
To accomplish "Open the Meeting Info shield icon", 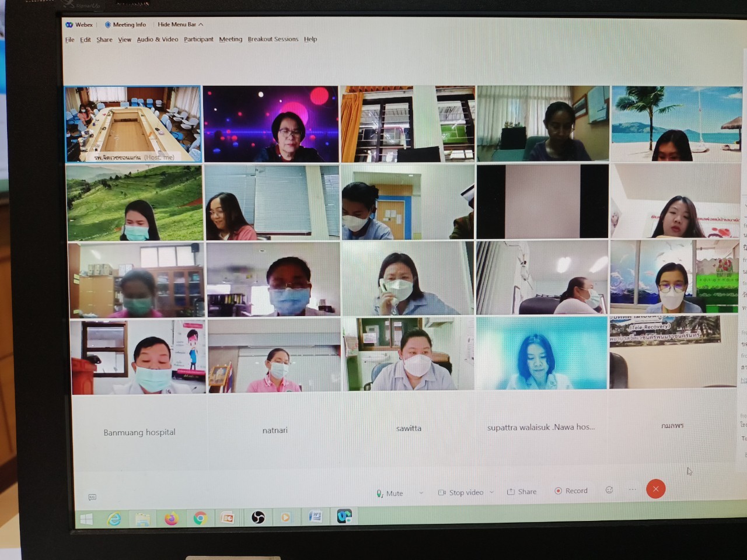I will [x=108, y=24].
